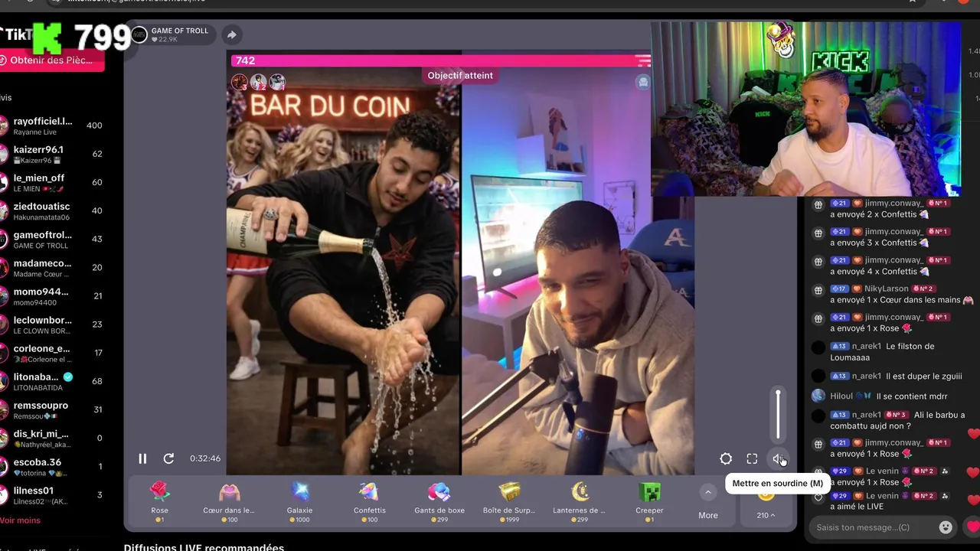Click Objectif atteint banner
Viewport: 980px width, 551px height.
460,76
